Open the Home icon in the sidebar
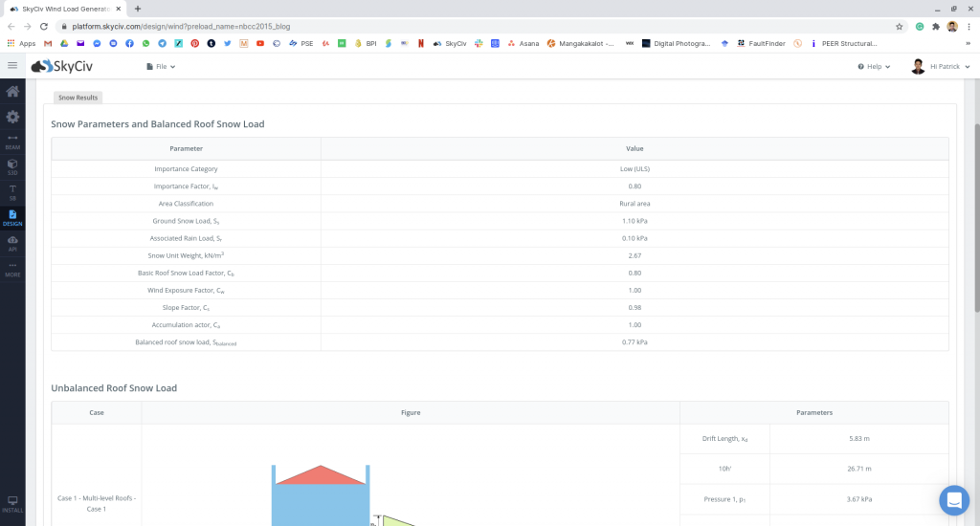980x526 pixels. [12, 92]
